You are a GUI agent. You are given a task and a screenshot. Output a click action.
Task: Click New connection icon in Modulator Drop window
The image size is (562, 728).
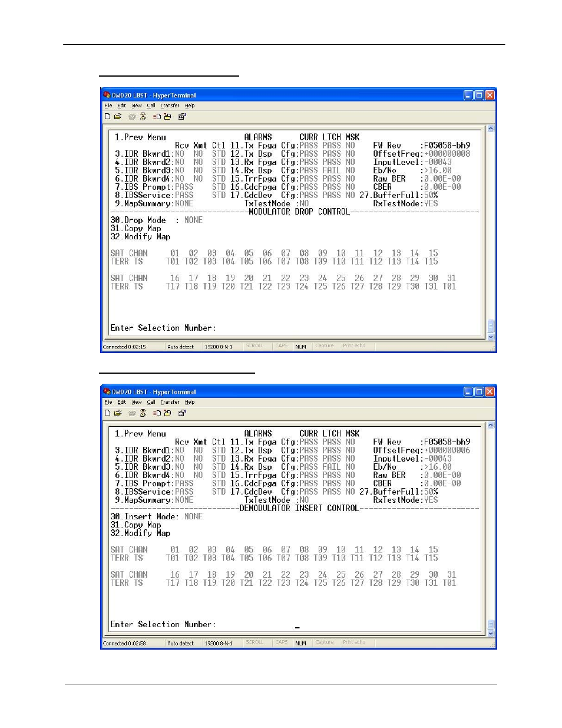click(x=107, y=117)
